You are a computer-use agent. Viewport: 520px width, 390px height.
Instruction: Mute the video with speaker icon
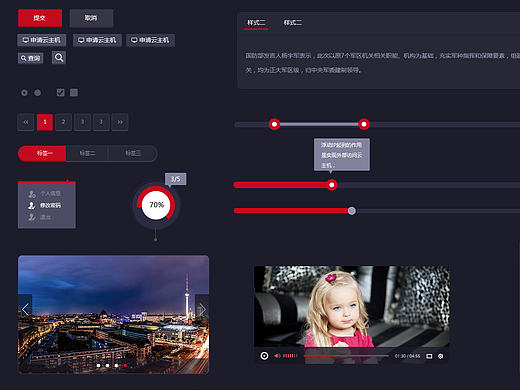click(x=277, y=356)
